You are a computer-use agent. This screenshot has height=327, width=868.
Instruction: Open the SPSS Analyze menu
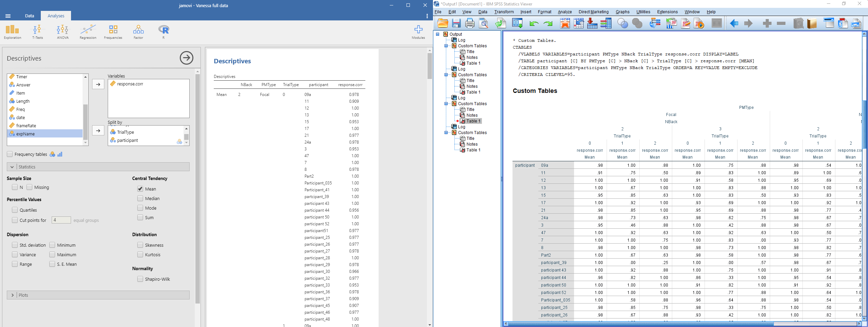pyautogui.click(x=565, y=12)
